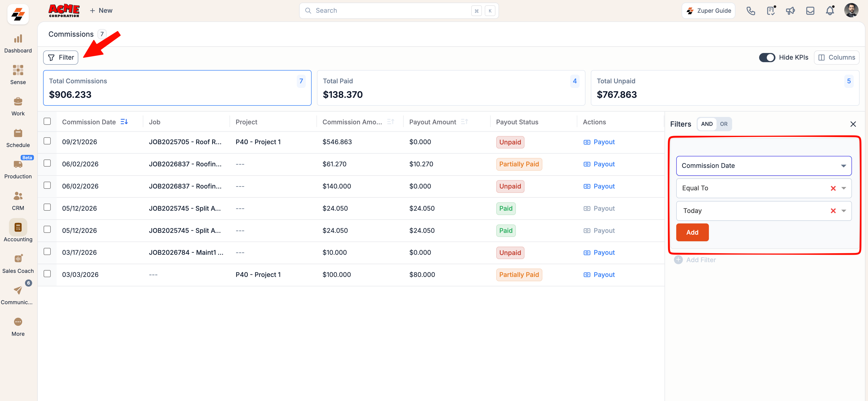
Task: Select the Total Unpaid KPI card
Action: pos(725,88)
